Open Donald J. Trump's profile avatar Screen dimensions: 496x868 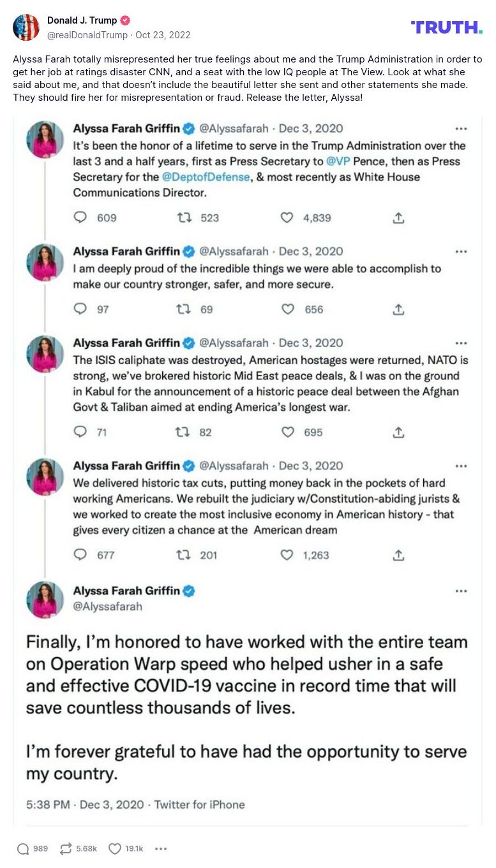(x=26, y=27)
